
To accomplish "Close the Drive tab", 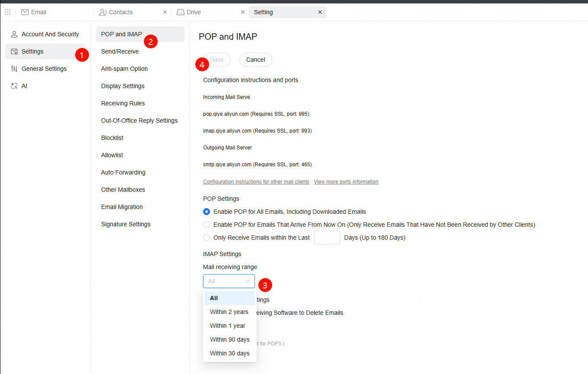I will click(x=242, y=12).
